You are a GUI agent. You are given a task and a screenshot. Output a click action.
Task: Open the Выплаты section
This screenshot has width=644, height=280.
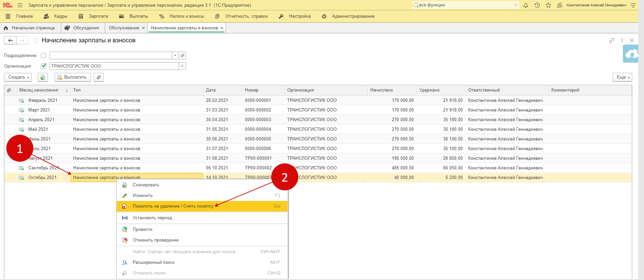pyautogui.click(x=134, y=16)
